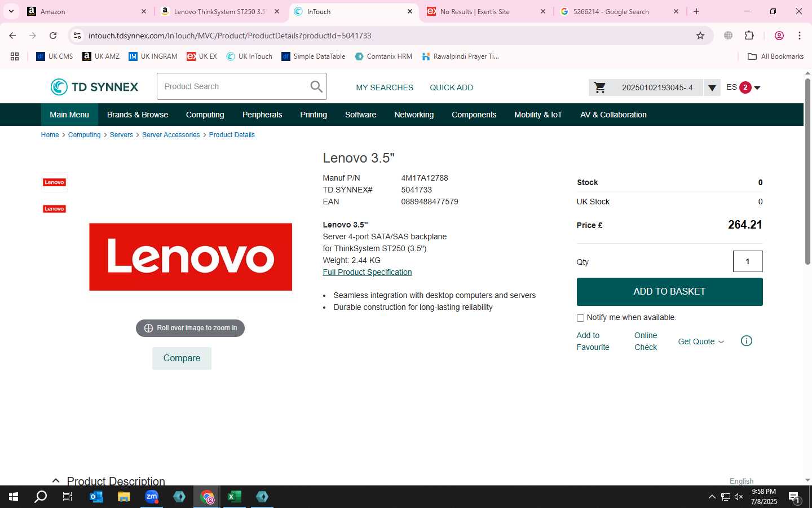This screenshot has width=812, height=508.
Task: Select second Lenovo thumbnail image
Action: [x=55, y=209]
